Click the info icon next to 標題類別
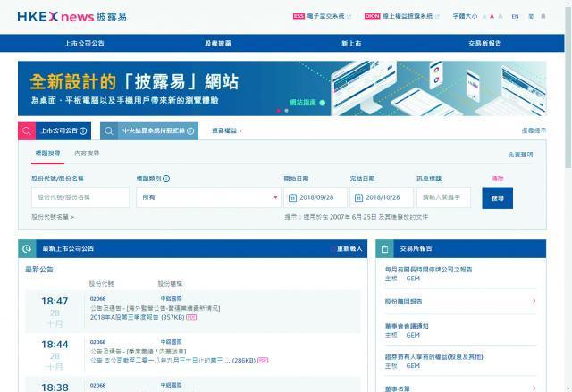This screenshot has width=572, height=392. [x=166, y=179]
